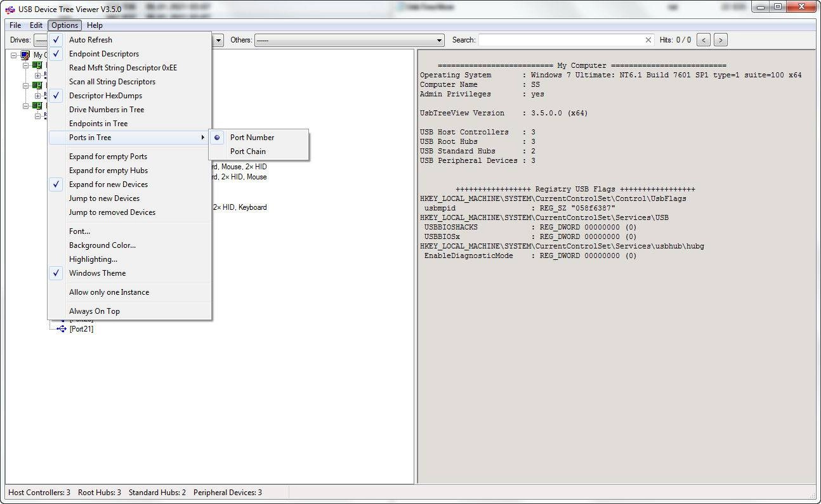
Task: Enable Drive Numbers in Tree
Action: click(129, 110)
